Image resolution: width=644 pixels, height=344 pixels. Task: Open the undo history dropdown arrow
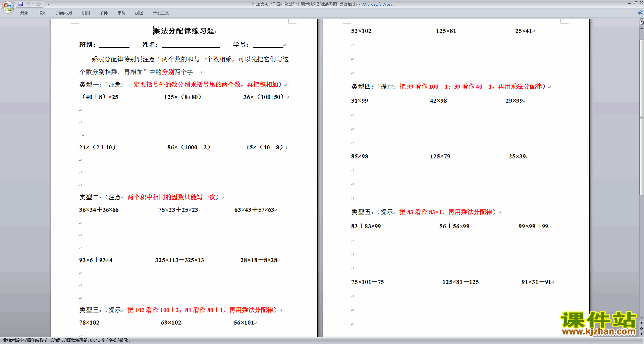(x=33, y=4)
